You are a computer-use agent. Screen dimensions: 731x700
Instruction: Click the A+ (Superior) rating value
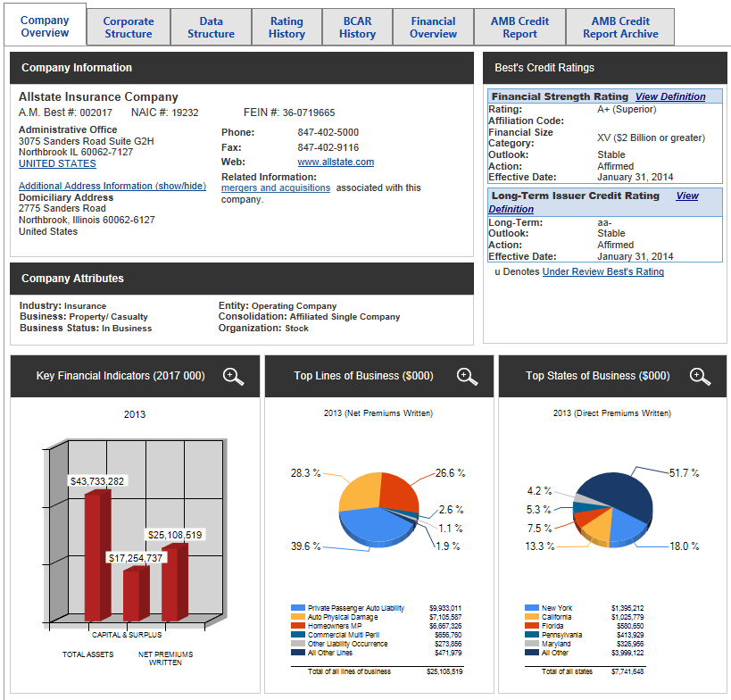coord(627,109)
